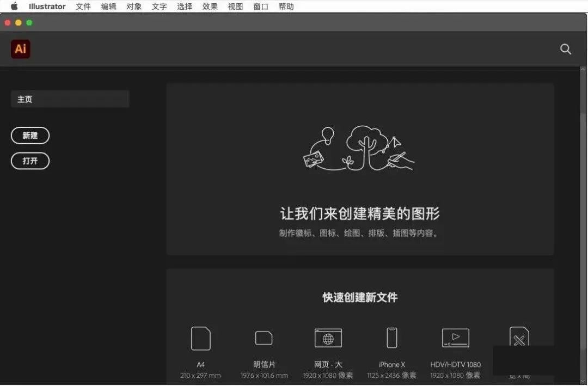Click the HDV/HDTV 1080 label

point(456,364)
